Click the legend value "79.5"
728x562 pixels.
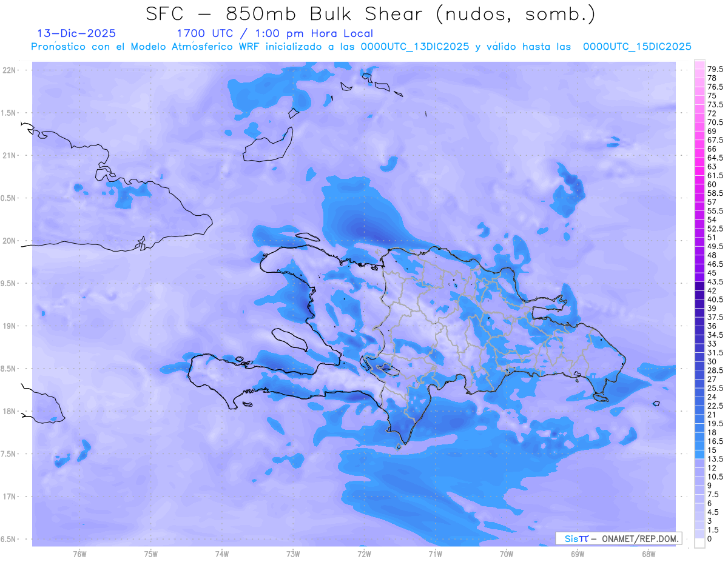(715, 70)
